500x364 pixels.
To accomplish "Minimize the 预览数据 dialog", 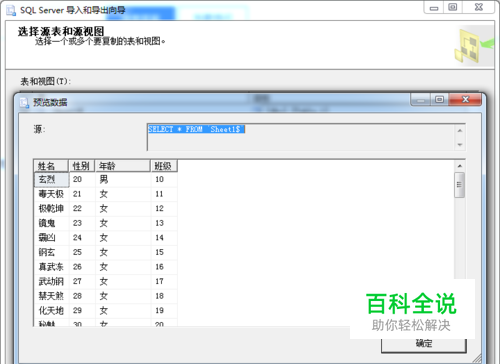I will [421, 99].
